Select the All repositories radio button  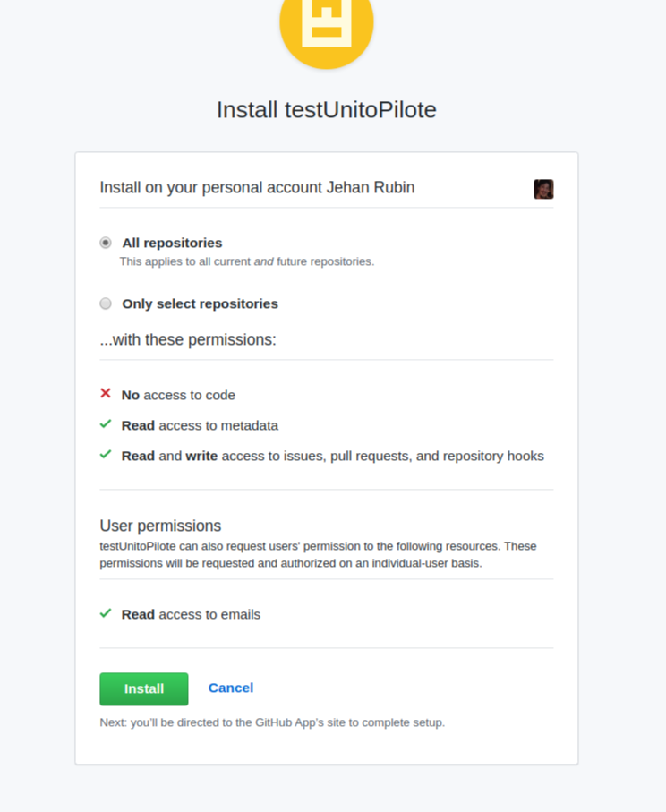coord(106,243)
